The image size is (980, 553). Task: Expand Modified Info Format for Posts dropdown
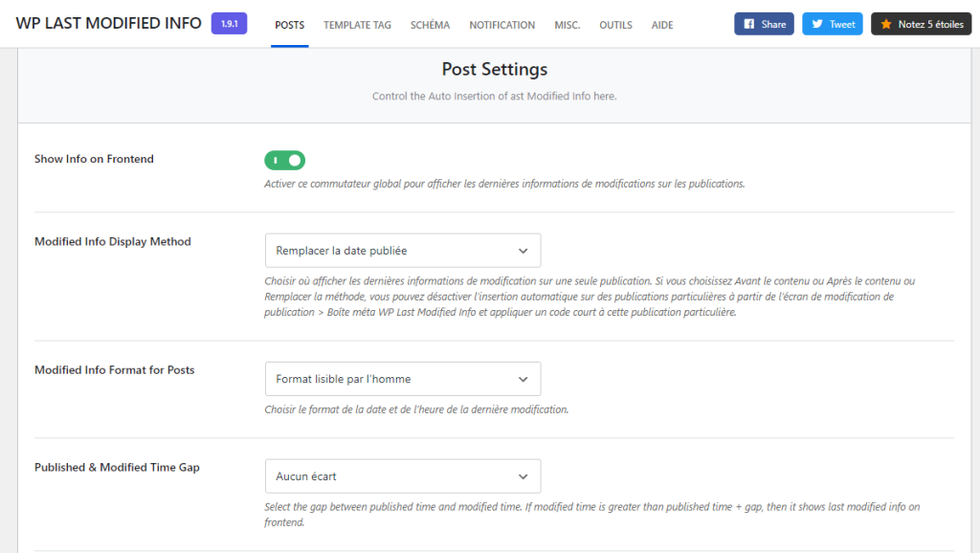(x=402, y=379)
